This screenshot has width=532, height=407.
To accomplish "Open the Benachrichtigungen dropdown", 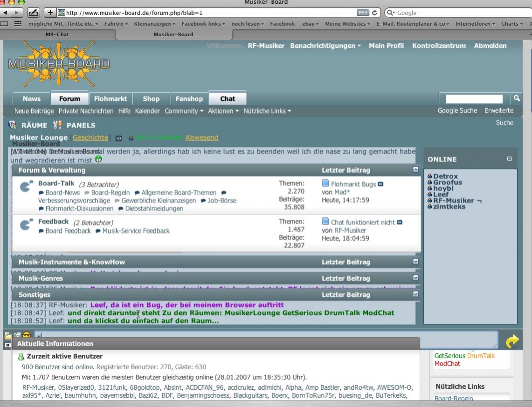I will 325,46.
